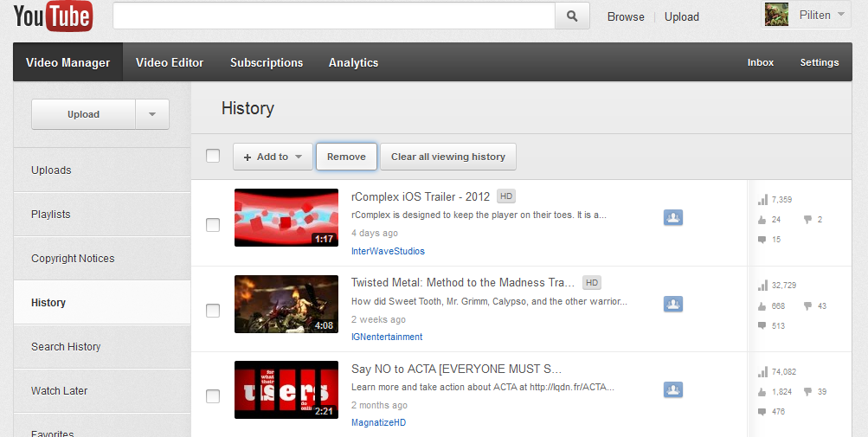Click the HD badge on rComplex trailer

coord(506,196)
